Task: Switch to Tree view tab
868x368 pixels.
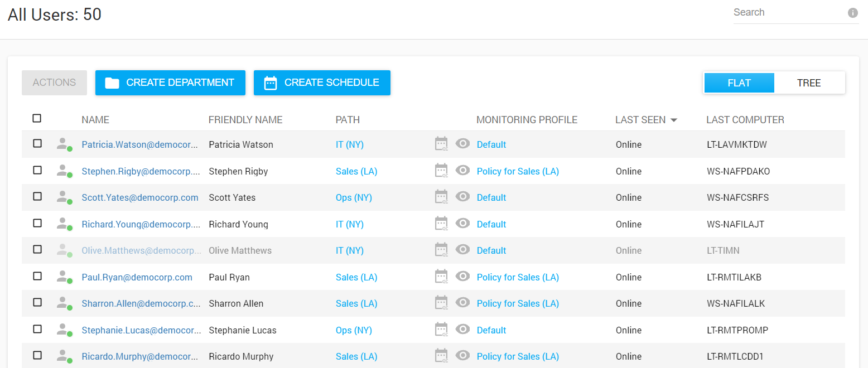Action: pos(808,83)
